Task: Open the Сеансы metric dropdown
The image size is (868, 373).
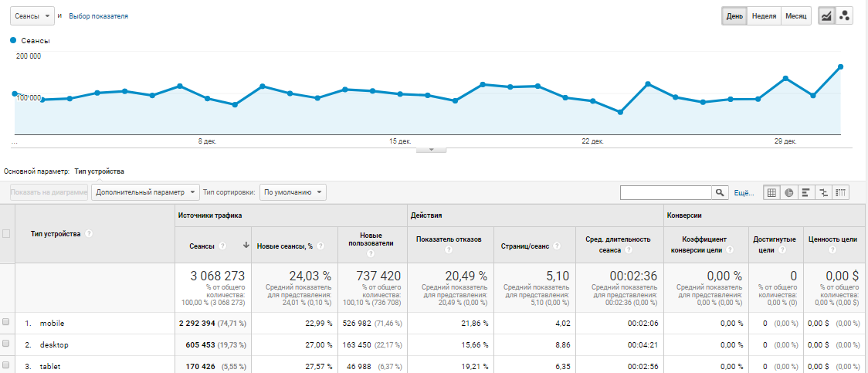Action: [x=32, y=16]
